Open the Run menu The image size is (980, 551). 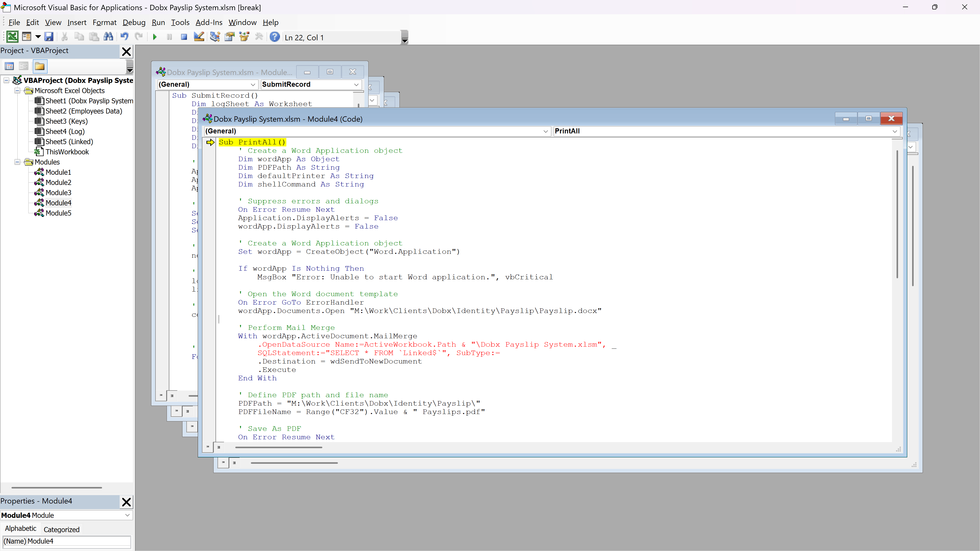click(158, 22)
